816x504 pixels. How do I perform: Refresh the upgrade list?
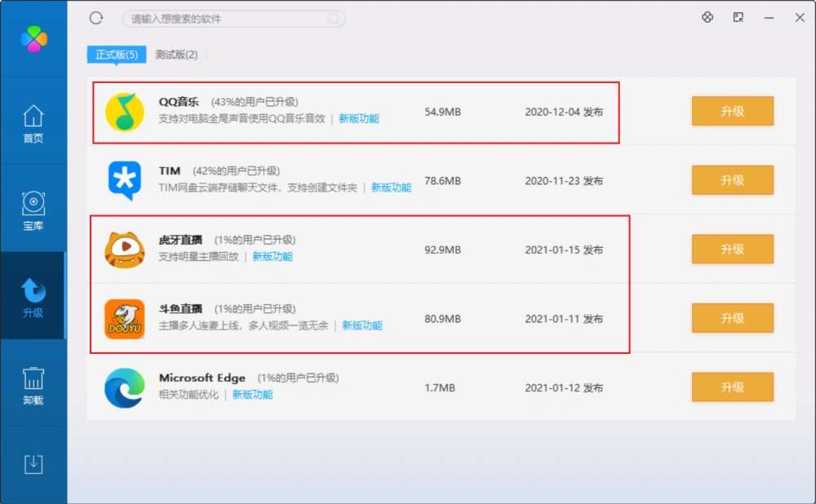(x=95, y=18)
